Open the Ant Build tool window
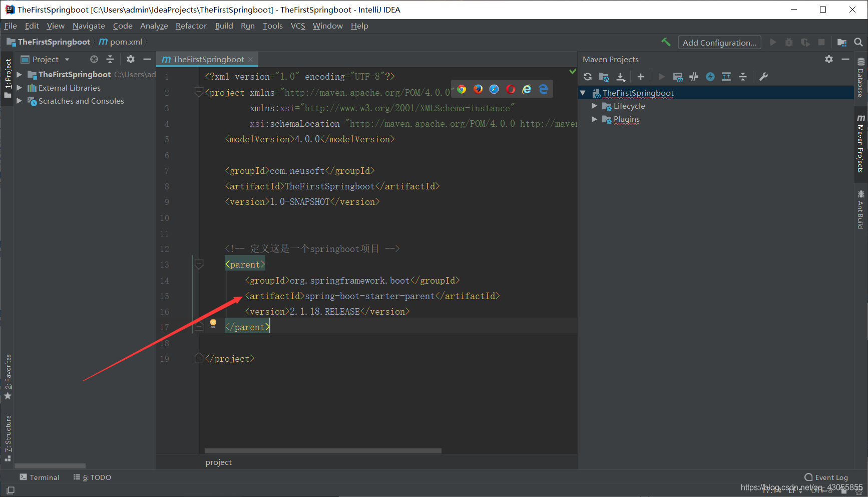868x497 pixels. point(860,209)
